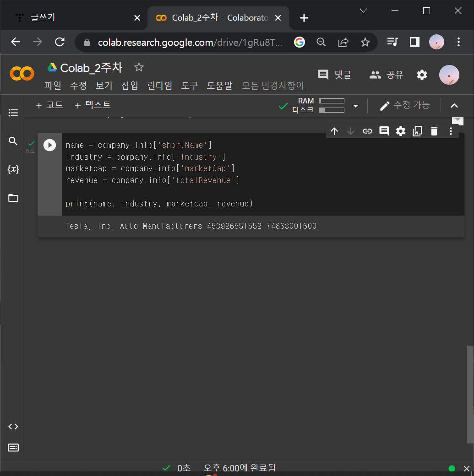Open the Colab account avatar
This screenshot has height=476, width=474.
(x=449, y=75)
